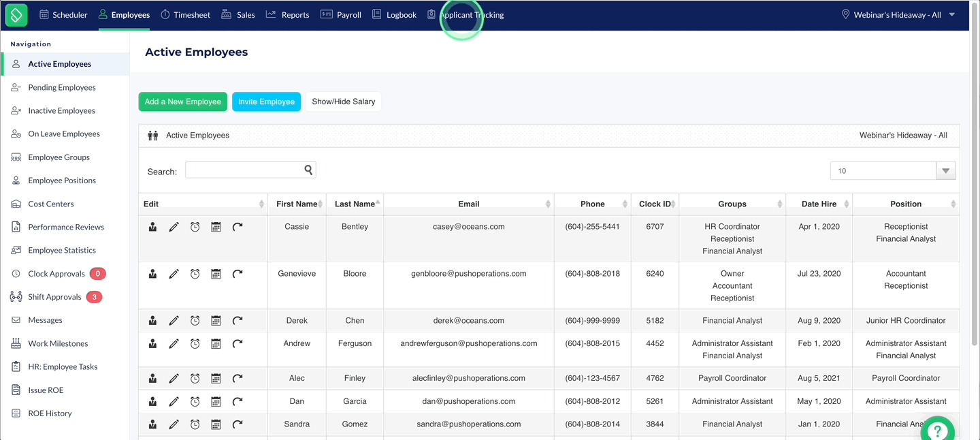The width and height of the screenshot is (980, 440).
Task: Click clock icon in Genevieve Bloore's row
Action: (x=195, y=274)
